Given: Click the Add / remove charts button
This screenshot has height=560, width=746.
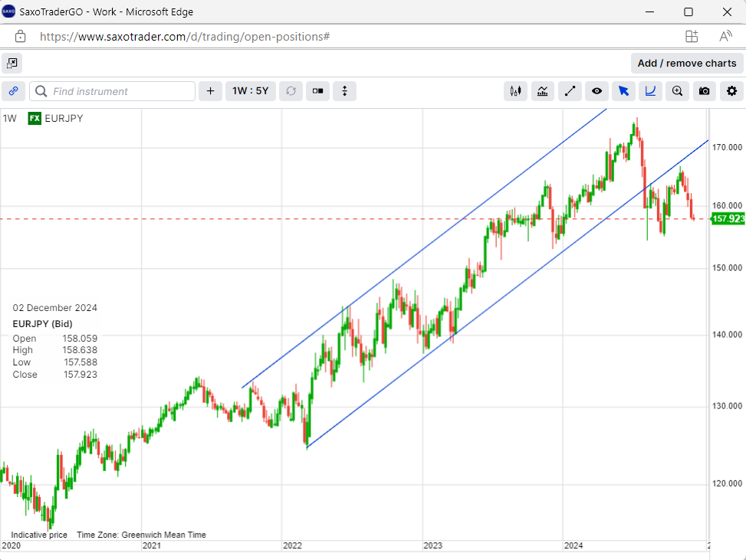Looking at the screenshot, I should point(686,64).
